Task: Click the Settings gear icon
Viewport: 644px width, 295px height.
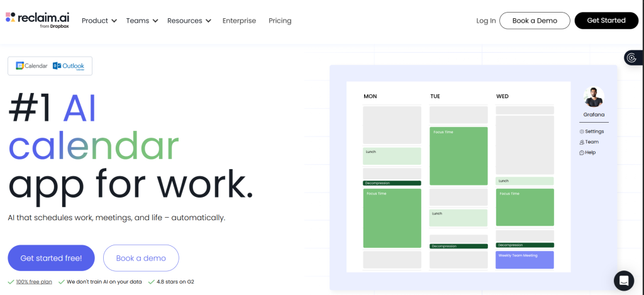Action: click(x=582, y=131)
